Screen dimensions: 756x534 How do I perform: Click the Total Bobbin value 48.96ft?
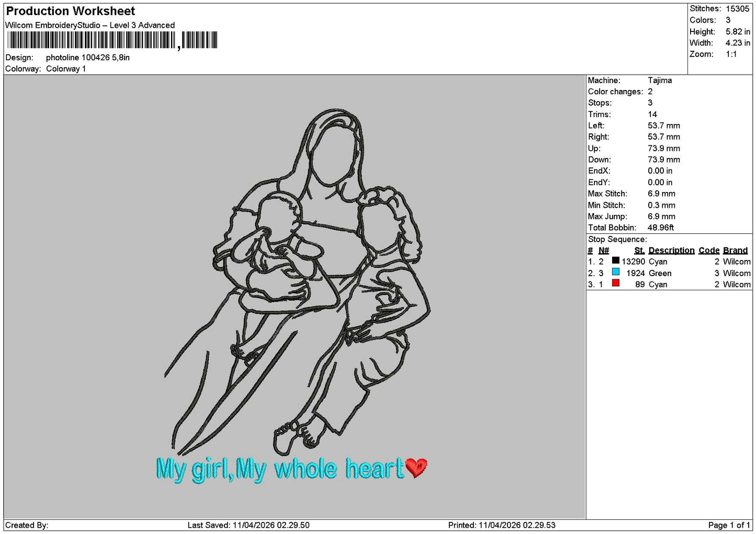click(661, 228)
